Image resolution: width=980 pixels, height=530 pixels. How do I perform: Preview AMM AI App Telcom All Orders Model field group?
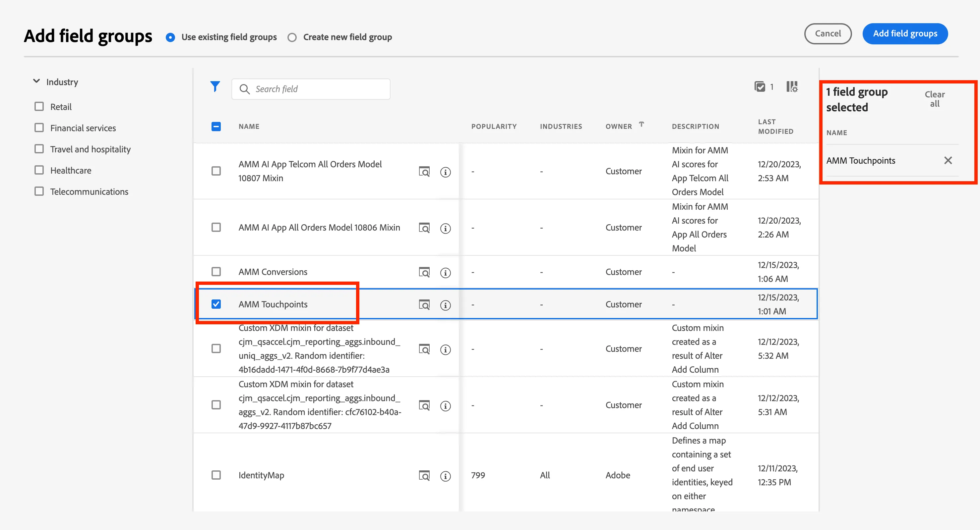(424, 172)
